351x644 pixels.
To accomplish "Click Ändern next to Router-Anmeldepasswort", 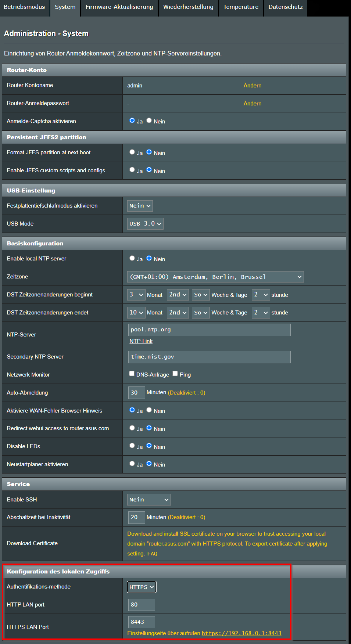I will (252, 104).
